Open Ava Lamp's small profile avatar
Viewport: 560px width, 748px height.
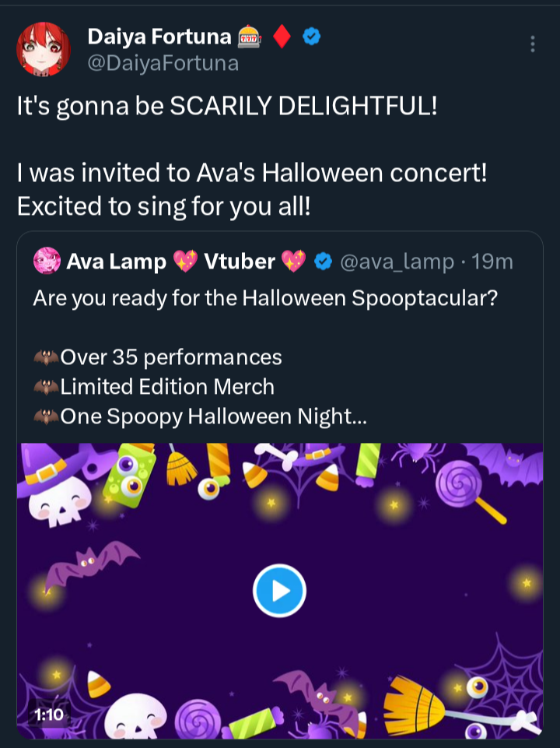click(47, 262)
